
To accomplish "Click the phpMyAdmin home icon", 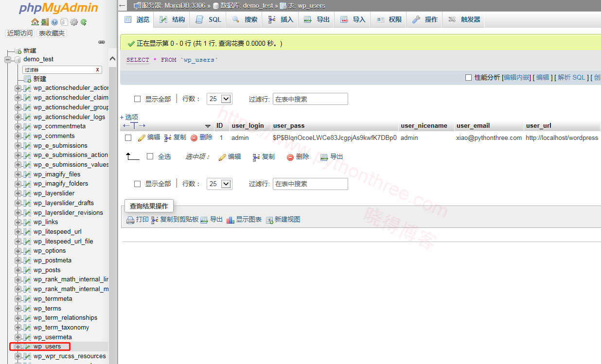I will click(35, 22).
